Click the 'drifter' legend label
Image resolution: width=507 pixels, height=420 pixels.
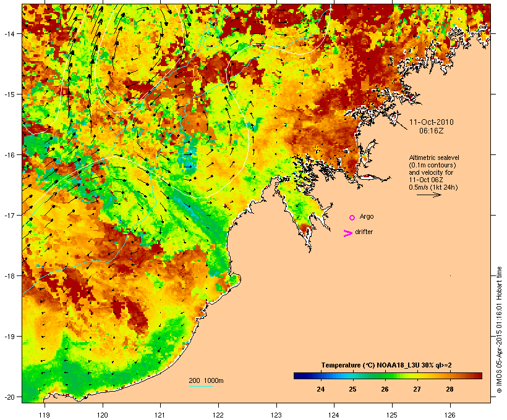coord(364,232)
